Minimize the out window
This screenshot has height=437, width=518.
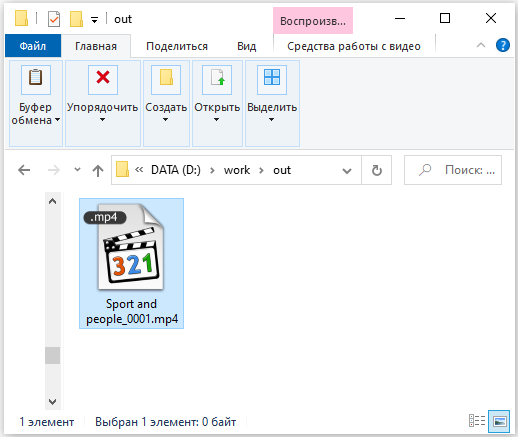[400, 18]
